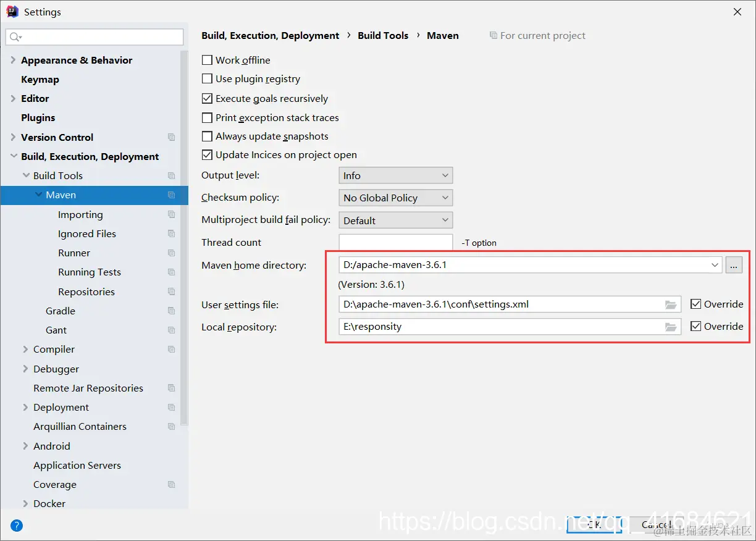This screenshot has width=756, height=541.
Task: Collapse the Maven node
Action: [38, 195]
